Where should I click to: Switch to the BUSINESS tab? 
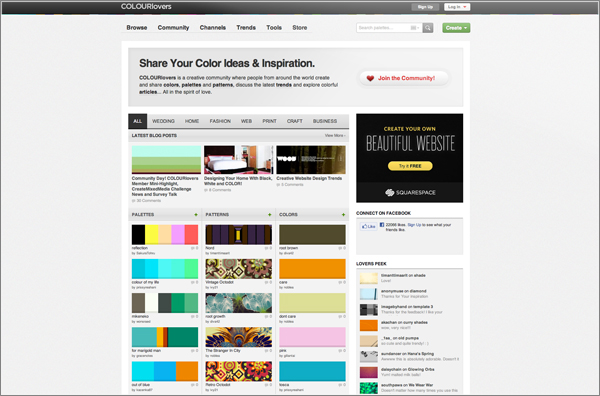point(325,121)
